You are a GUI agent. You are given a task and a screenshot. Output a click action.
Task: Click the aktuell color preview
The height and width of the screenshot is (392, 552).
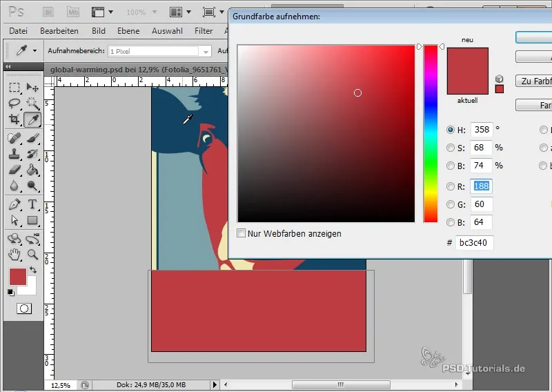[468, 83]
